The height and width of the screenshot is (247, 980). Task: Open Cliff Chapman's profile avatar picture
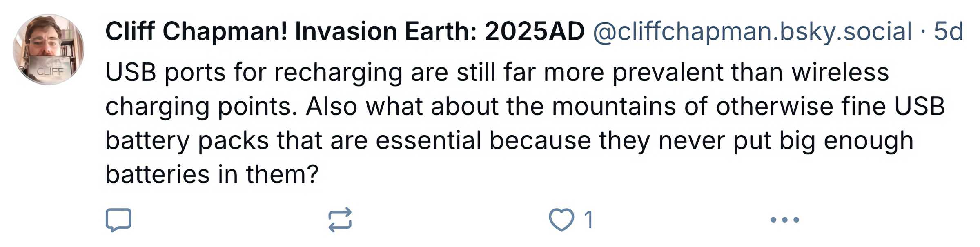point(49,49)
